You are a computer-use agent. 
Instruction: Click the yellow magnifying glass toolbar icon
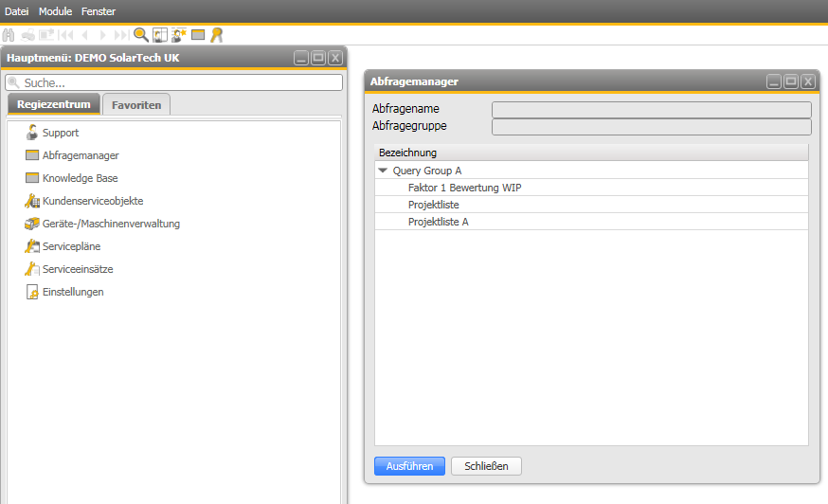pos(141,35)
